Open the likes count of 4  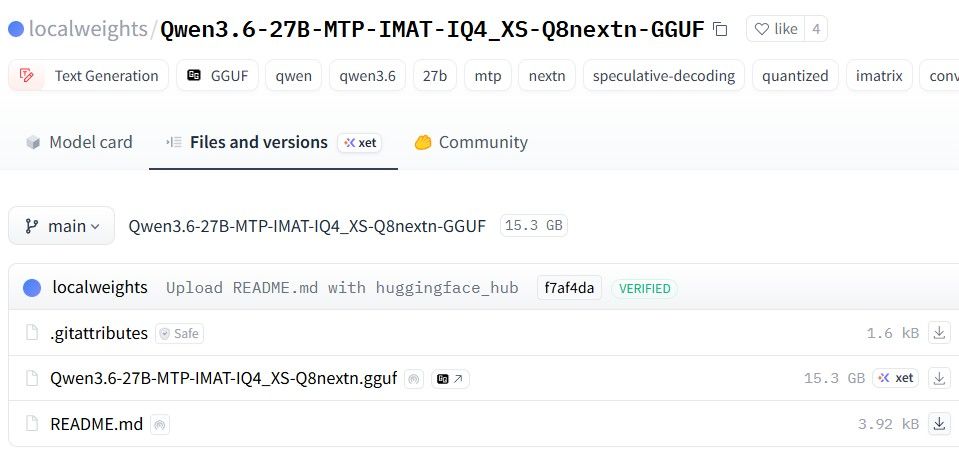click(816, 29)
